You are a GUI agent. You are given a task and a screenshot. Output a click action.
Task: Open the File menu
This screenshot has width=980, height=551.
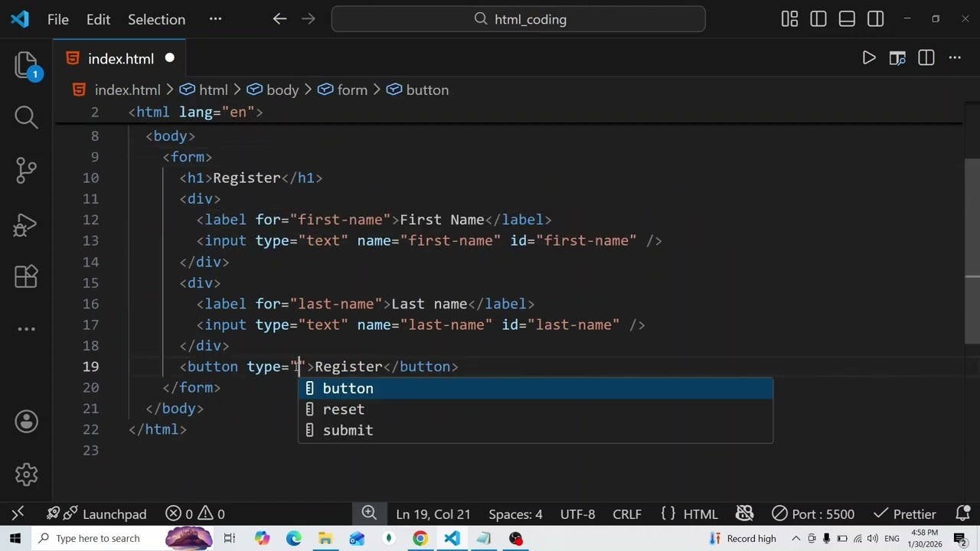click(x=58, y=19)
